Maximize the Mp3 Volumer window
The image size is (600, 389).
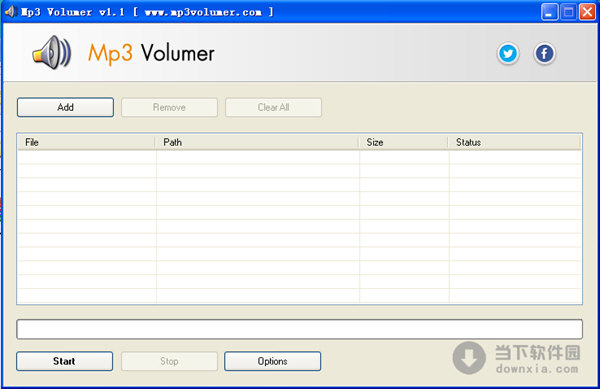click(x=568, y=12)
